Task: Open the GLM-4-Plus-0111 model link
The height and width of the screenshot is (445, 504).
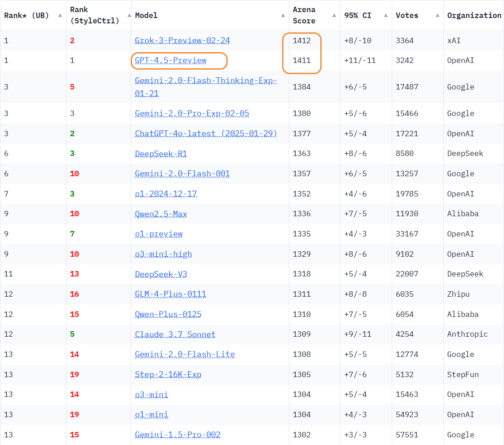Action: tap(170, 294)
